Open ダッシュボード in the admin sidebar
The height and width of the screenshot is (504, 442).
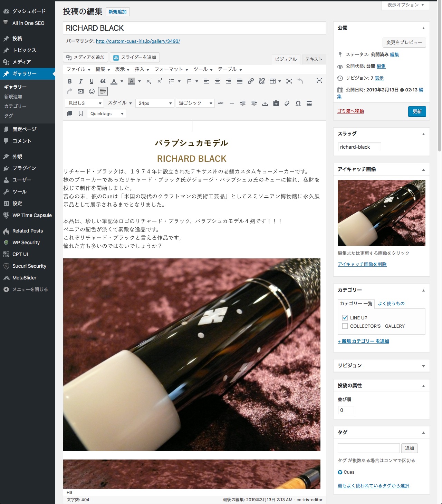tap(29, 11)
